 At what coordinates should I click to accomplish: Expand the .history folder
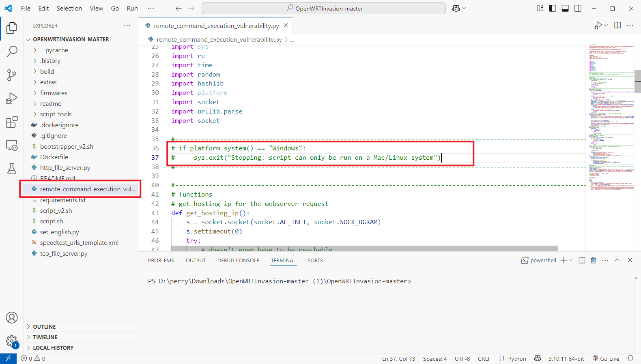(x=81, y=61)
